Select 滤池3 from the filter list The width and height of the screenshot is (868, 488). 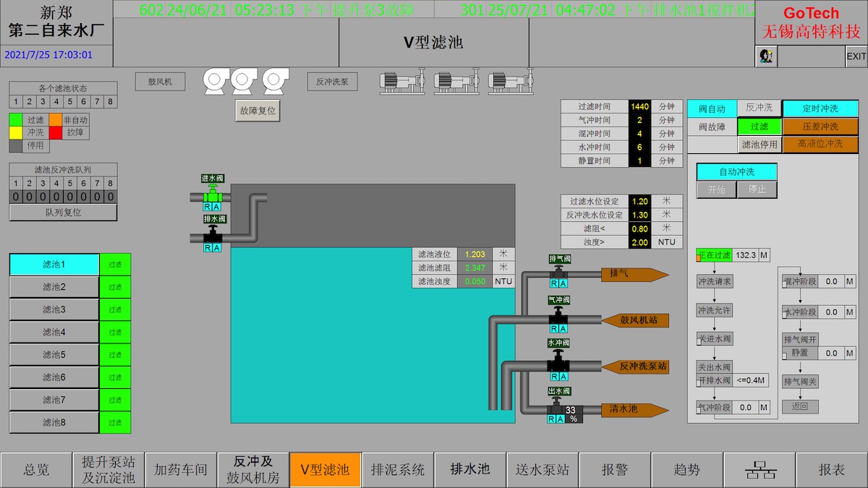(x=54, y=309)
